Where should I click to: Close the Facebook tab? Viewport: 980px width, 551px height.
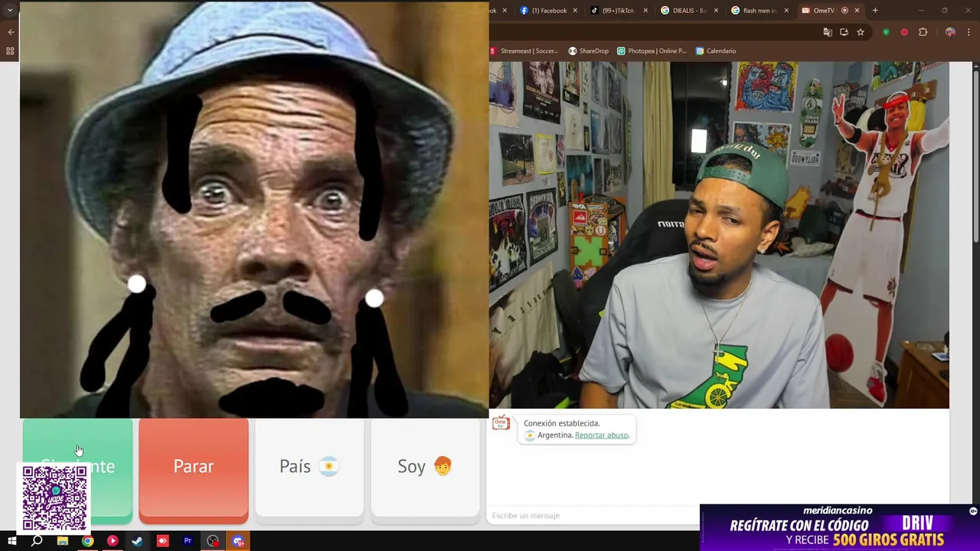click(575, 11)
